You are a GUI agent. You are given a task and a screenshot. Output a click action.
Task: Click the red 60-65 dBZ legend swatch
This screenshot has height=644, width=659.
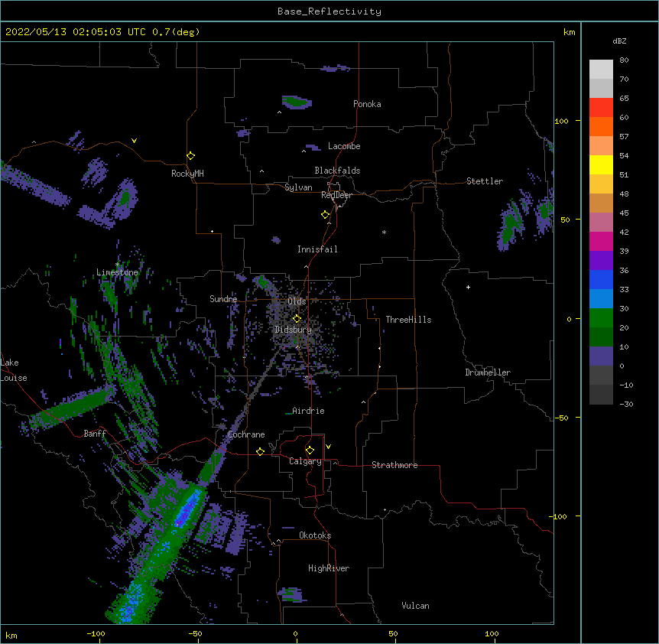(x=601, y=108)
